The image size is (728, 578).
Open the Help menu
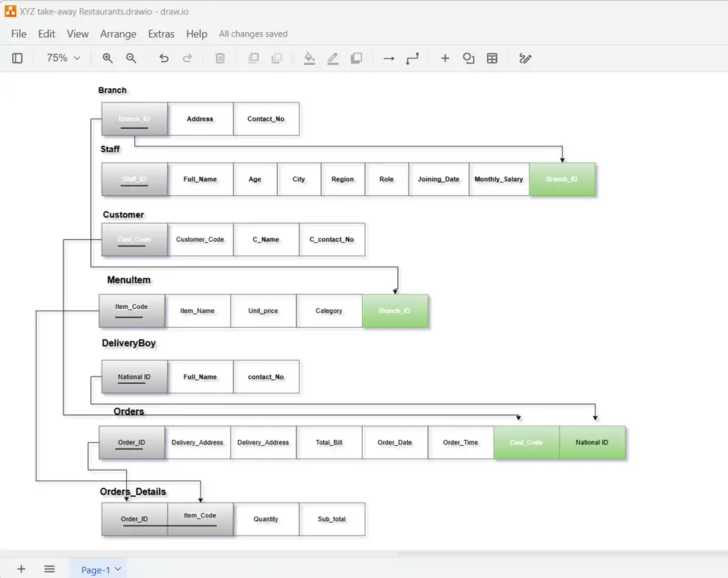pyautogui.click(x=197, y=34)
